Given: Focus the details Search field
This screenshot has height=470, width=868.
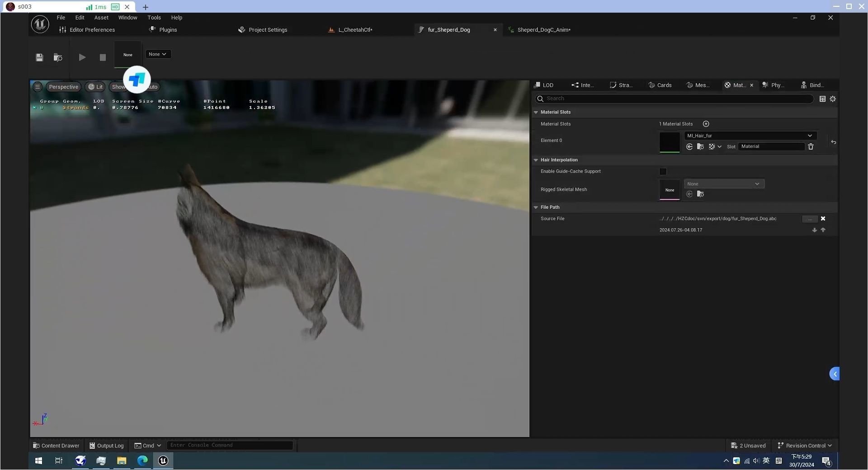Looking at the screenshot, I should pyautogui.click(x=674, y=99).
